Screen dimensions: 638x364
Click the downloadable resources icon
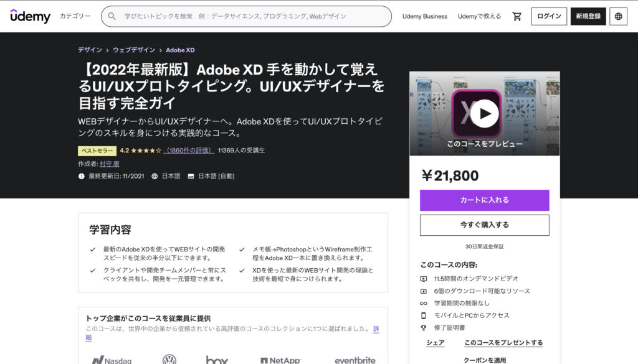click(x=424, y=291)
